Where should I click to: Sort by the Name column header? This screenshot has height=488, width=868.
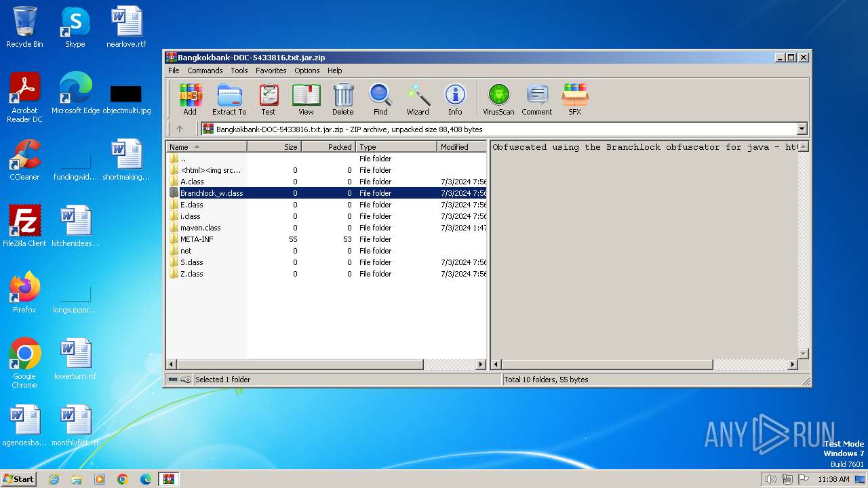pyautogui.click(x=207, y=147)
